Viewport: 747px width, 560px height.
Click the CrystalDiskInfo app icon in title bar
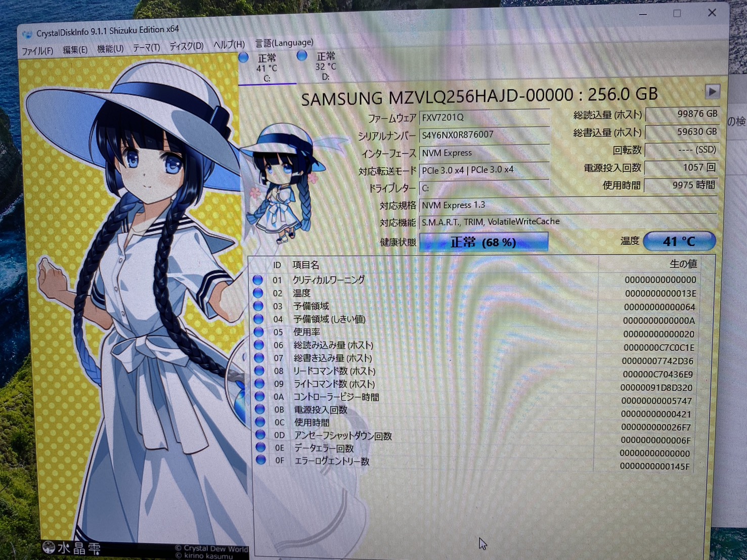click(x=27, y=34)
